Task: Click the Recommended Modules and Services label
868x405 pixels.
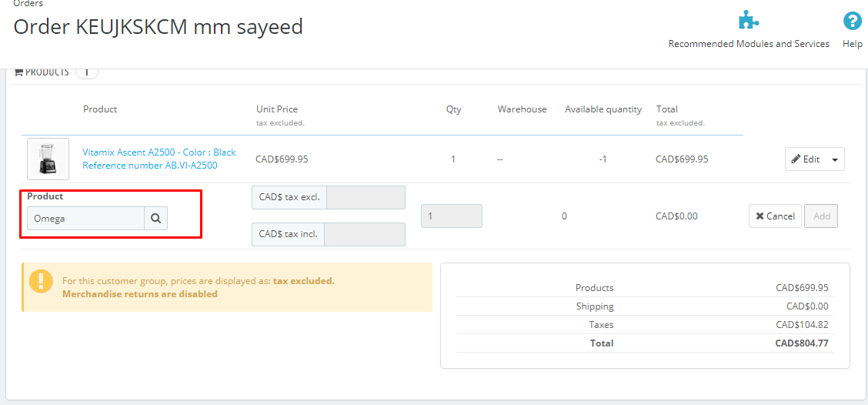Action: point(748,44)
